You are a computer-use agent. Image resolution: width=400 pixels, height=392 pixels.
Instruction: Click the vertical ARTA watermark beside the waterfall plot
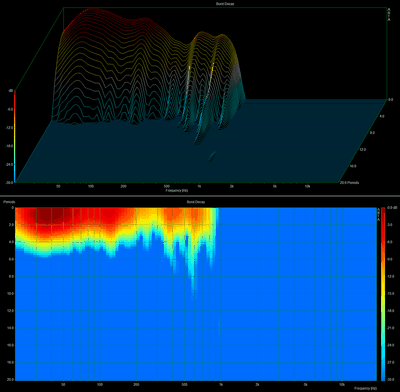click(x=389, y=15)
